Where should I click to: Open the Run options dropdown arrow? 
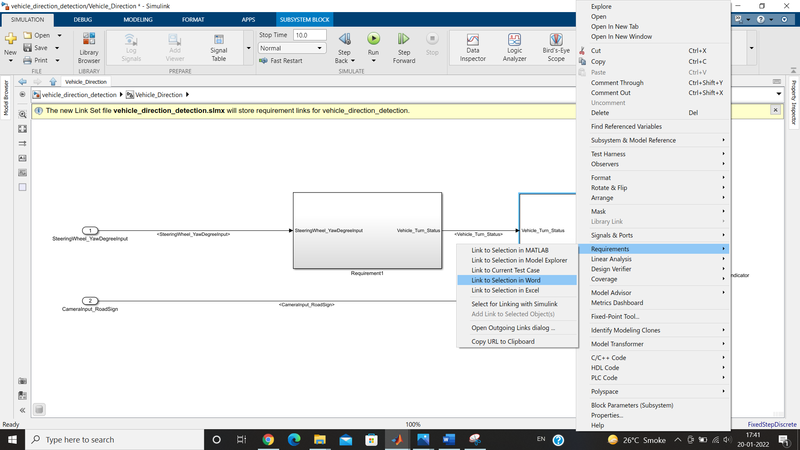(x=373, y=61)
